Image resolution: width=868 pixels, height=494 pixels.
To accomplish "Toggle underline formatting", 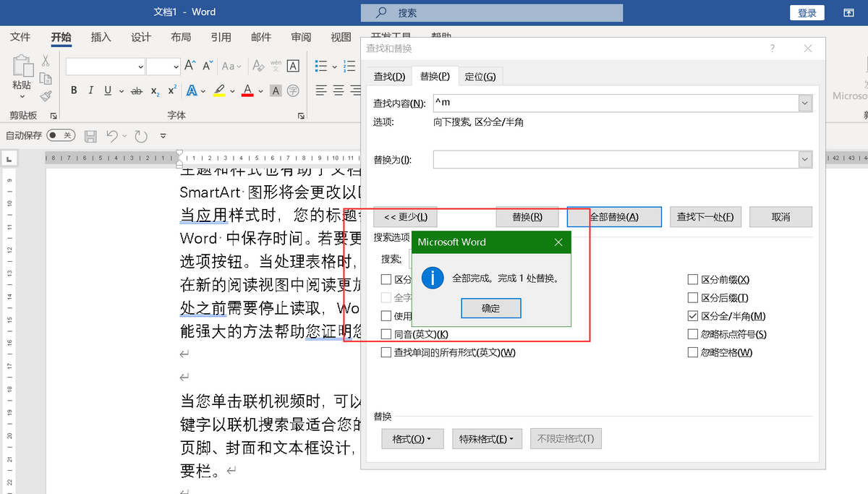I will pyautogui.click(x=108, y=91).
